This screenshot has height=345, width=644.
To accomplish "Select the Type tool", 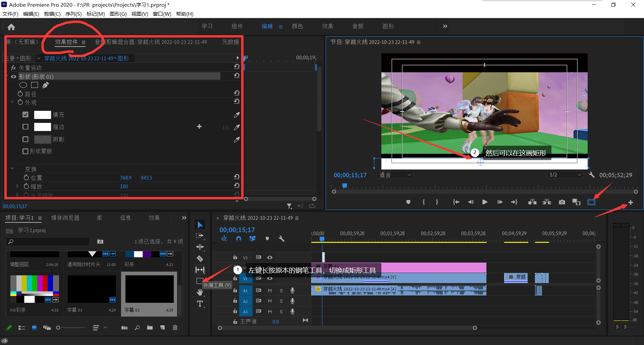I will pyautogui.click(x=200, y=304).
